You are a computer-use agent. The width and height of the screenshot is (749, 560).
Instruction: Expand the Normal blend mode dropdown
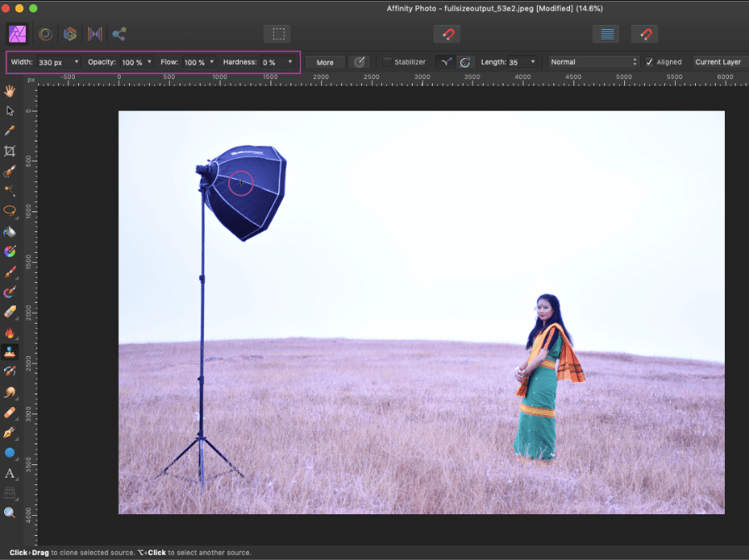click(594, 62)
